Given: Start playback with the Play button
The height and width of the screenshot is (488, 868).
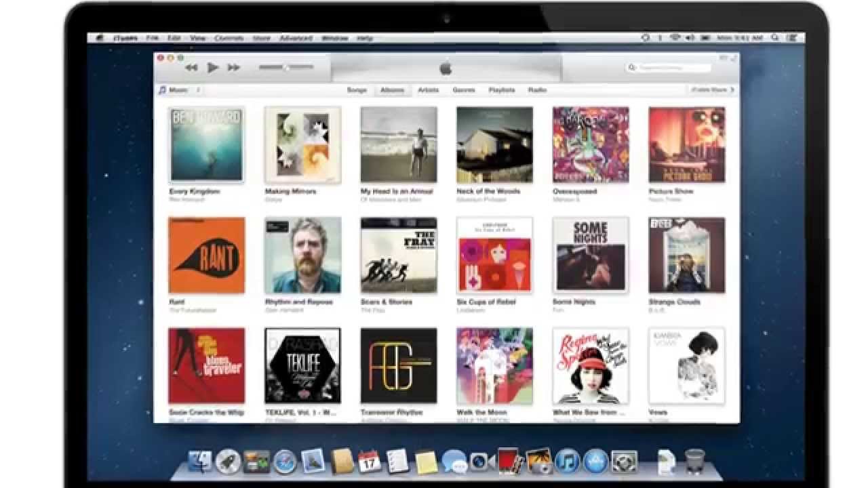Looking at the screenshot, I should click(213, 68).
